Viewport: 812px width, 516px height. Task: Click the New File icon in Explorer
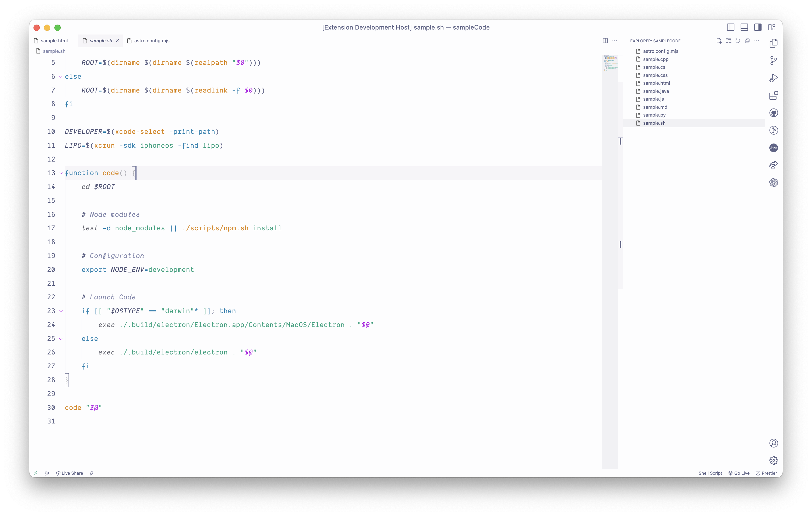(x=719, y=41)
